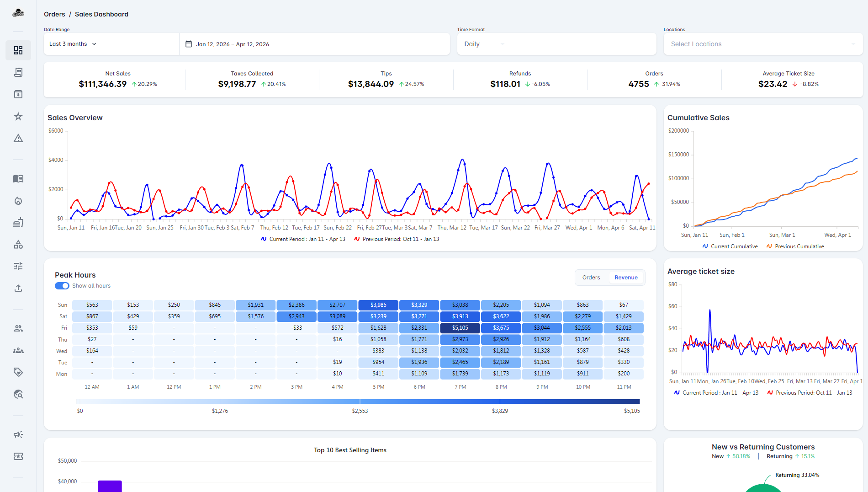This screenshot has width=868, height=492.
Task: Navigate to Orders breadcrumb link
Action: (54, 14)
